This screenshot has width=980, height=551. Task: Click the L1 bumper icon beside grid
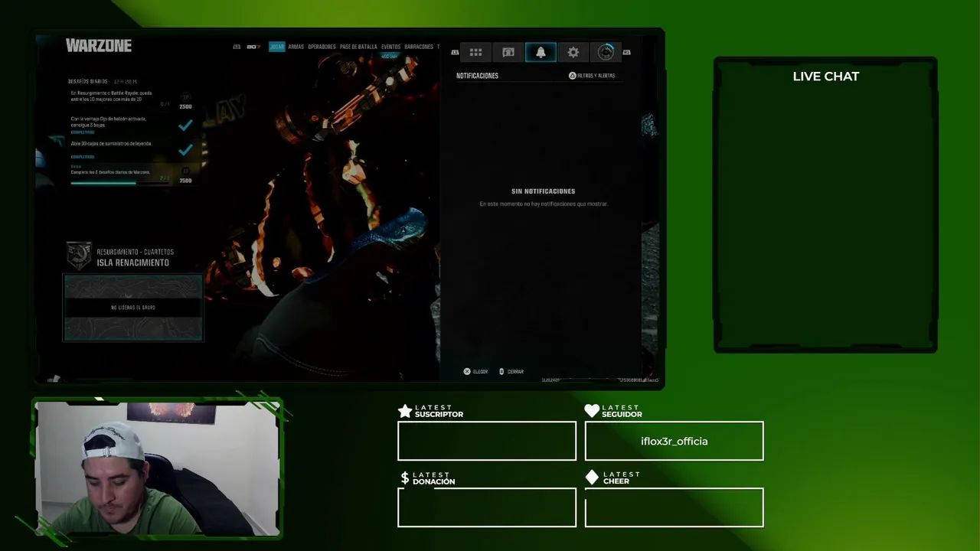pyautogui.click(x=455, y=52)
